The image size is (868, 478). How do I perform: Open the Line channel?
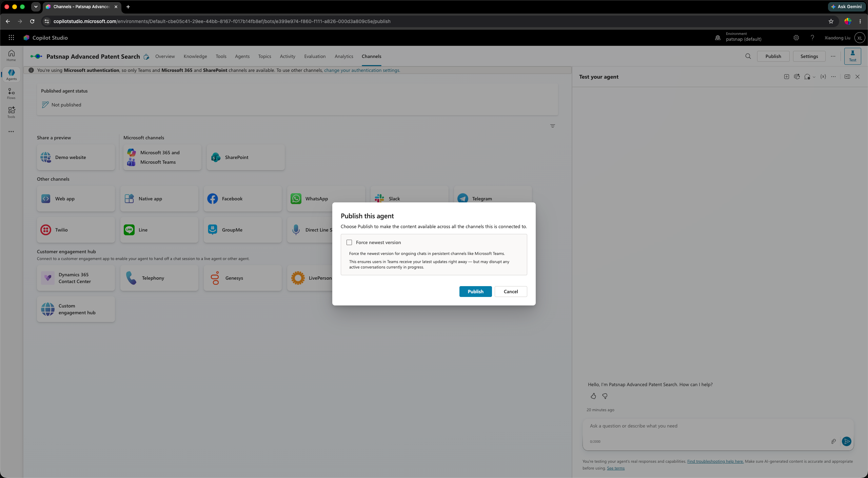pos(159,230)
